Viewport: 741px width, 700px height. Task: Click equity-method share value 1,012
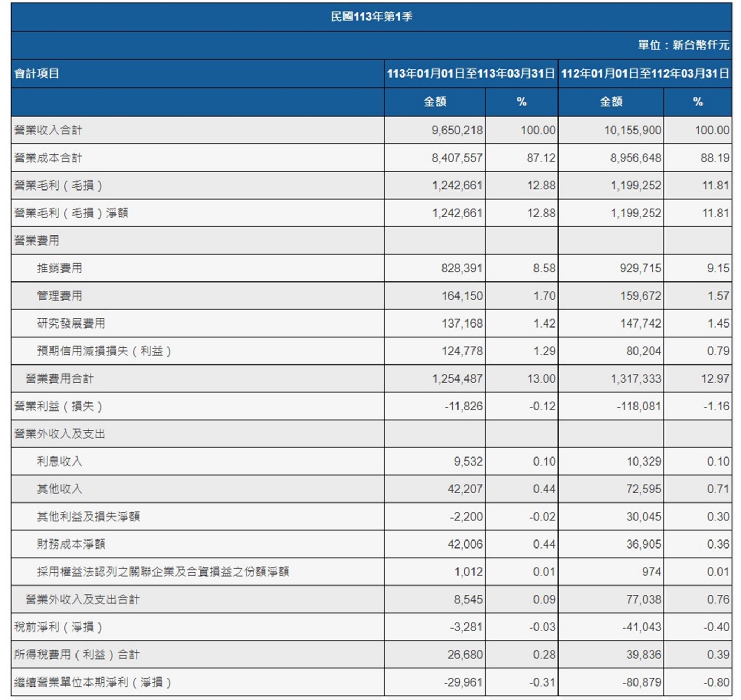point(469,572)
